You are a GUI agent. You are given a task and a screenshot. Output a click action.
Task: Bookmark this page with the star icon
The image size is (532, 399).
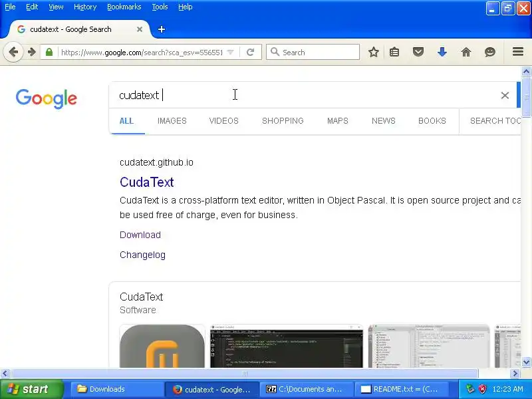[374, 53]
